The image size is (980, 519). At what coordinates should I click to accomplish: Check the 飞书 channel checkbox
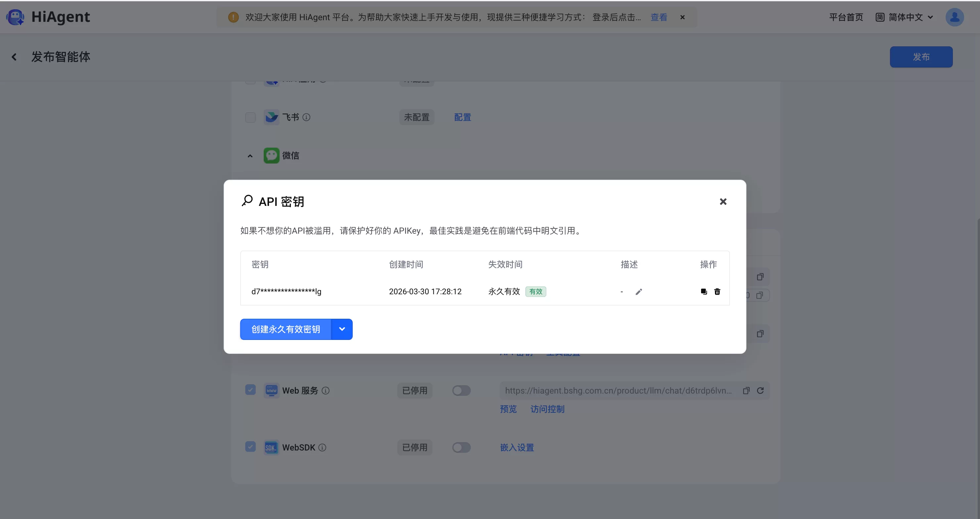coord(250,117)
